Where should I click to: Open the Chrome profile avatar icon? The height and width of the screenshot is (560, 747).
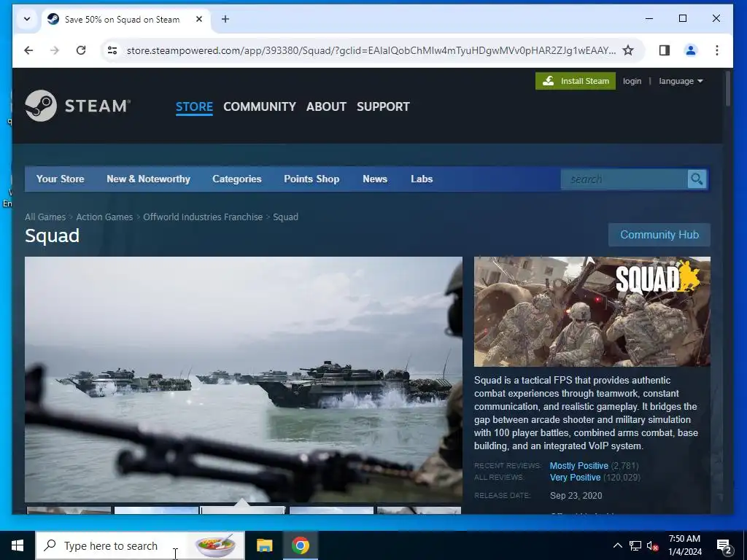coord(691,50)
